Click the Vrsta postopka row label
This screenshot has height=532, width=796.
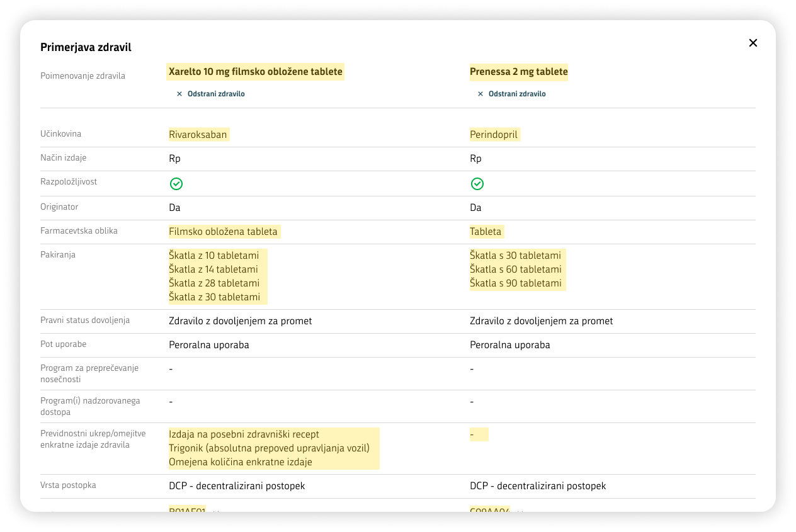68,485
